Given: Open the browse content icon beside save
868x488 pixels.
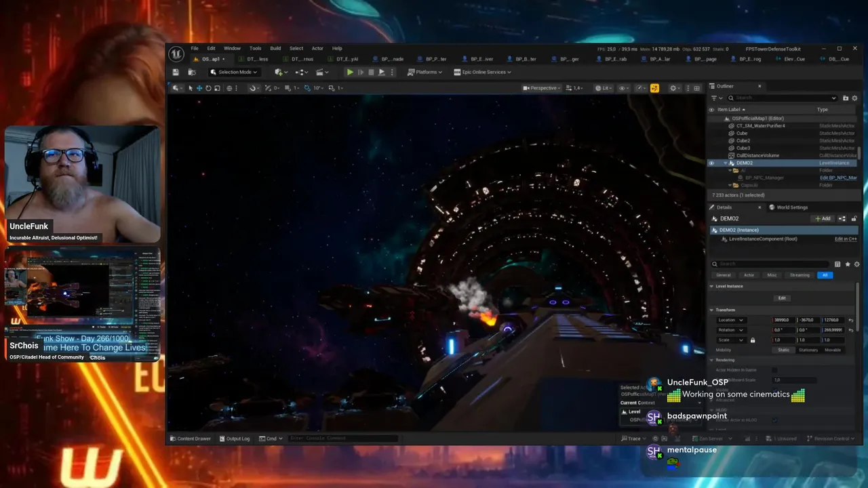Looking at the screenshot, I should click(x=192, y=72).
